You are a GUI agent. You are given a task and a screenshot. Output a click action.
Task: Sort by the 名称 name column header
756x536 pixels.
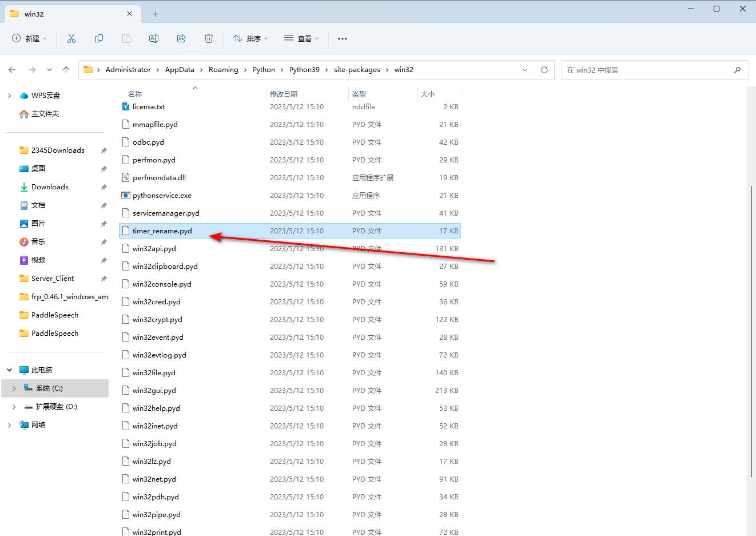point(135,94)
